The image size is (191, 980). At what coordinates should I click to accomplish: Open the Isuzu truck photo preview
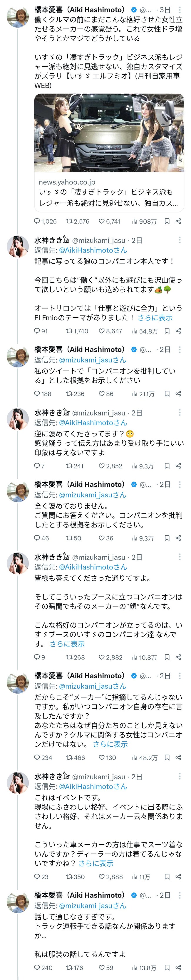click(x=109, y=133)
